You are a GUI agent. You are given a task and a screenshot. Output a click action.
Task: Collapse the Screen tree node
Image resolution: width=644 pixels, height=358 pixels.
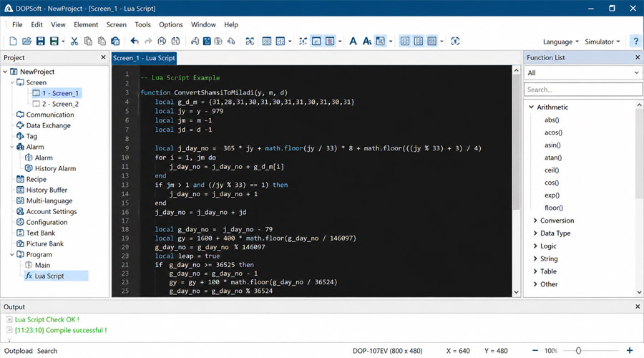[x=12, y=82]
